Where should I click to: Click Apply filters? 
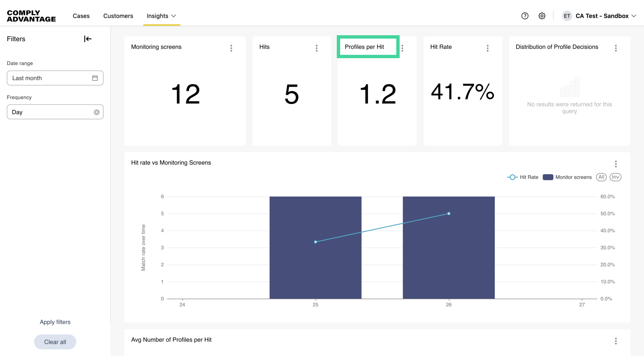[55, 322]
